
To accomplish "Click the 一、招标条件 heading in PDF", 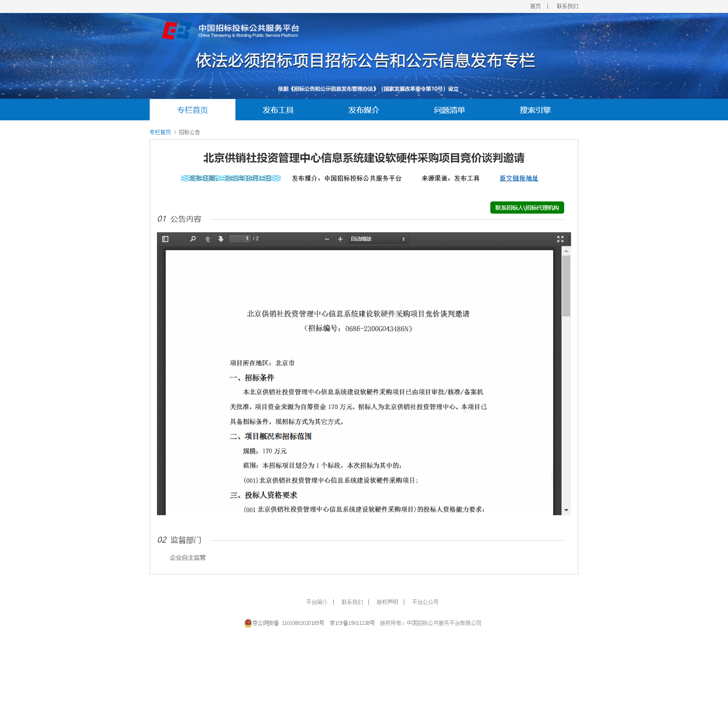I will [252, 378].
